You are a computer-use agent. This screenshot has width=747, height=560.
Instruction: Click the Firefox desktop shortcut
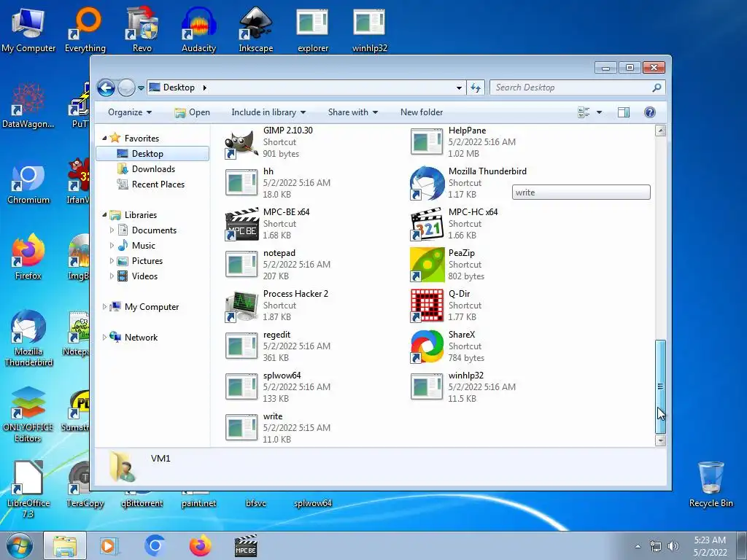pyautogui.click(x=28, y=257)
